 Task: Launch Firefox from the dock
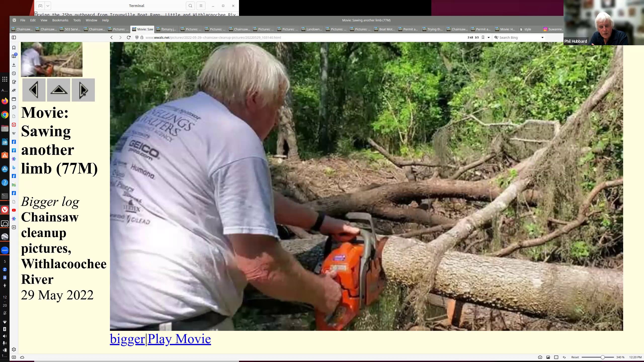point(5,101)
